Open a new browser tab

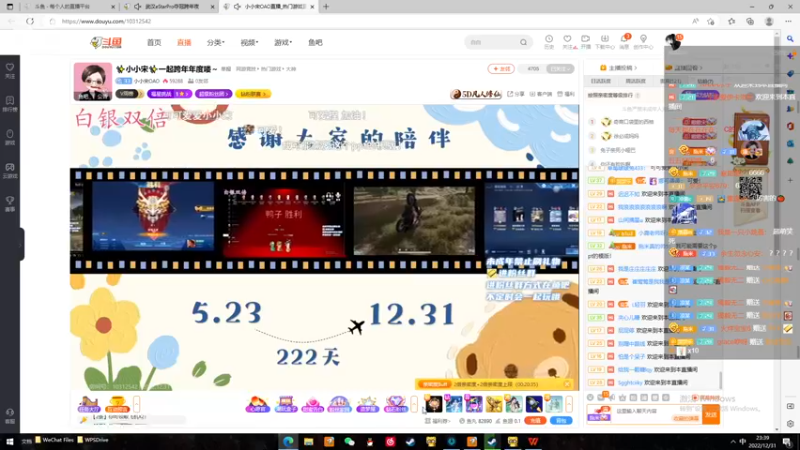coord(326,7)
